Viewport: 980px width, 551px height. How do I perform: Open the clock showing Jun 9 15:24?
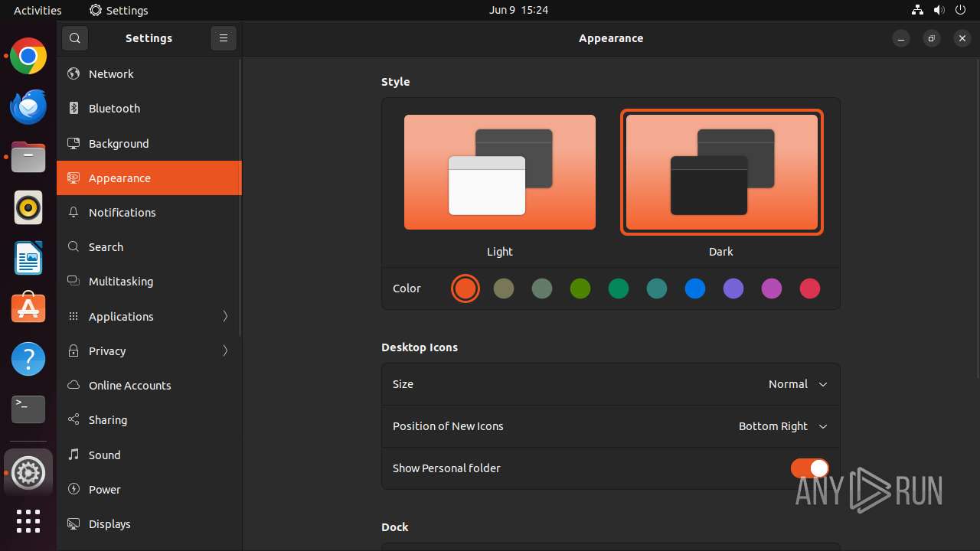coord(518,10)
